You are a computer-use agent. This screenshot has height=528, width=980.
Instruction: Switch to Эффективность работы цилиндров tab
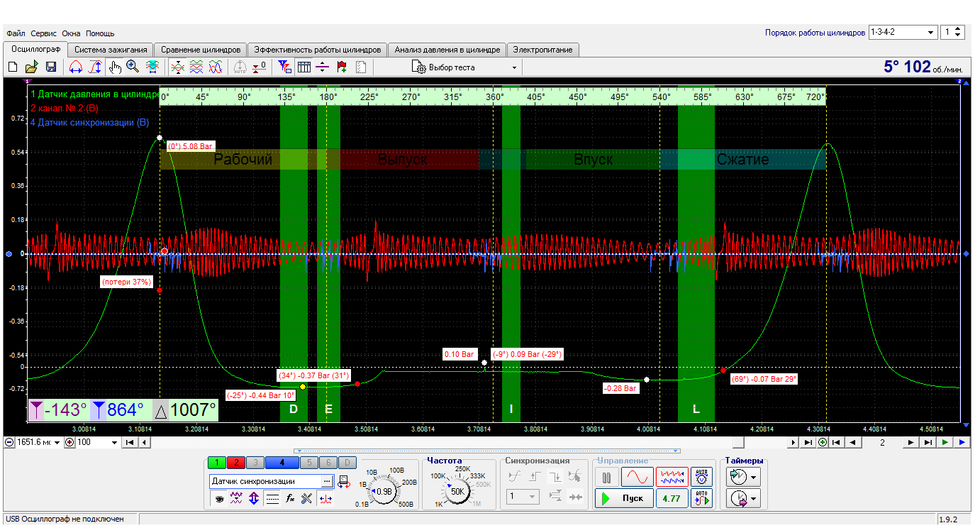pos(318,50)
